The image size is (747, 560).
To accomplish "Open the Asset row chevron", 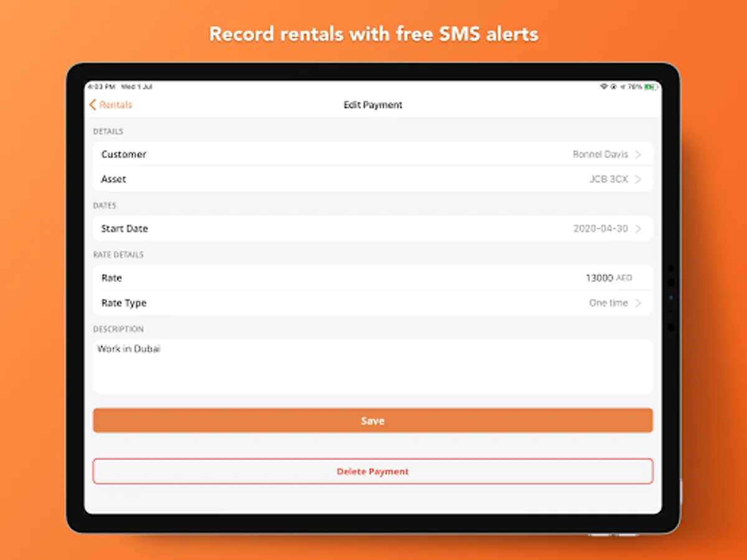I will (638, 179).
